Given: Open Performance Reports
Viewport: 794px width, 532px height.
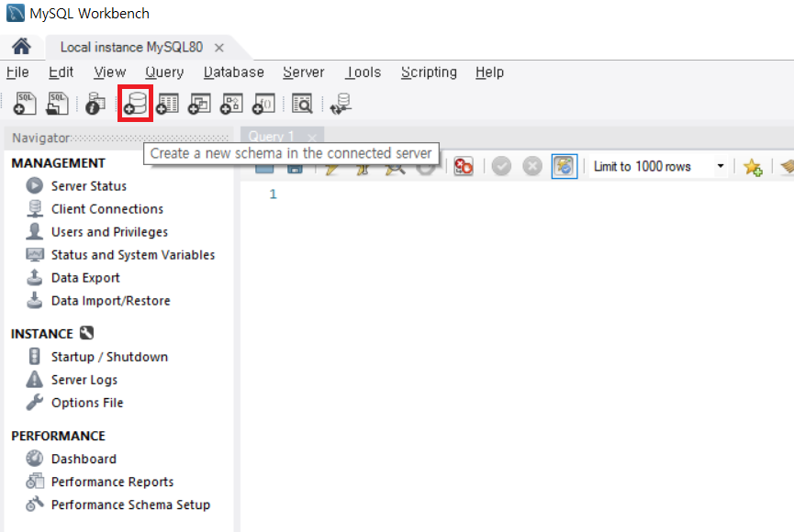Looking at the screenshot, I should [x=112, y=482].
